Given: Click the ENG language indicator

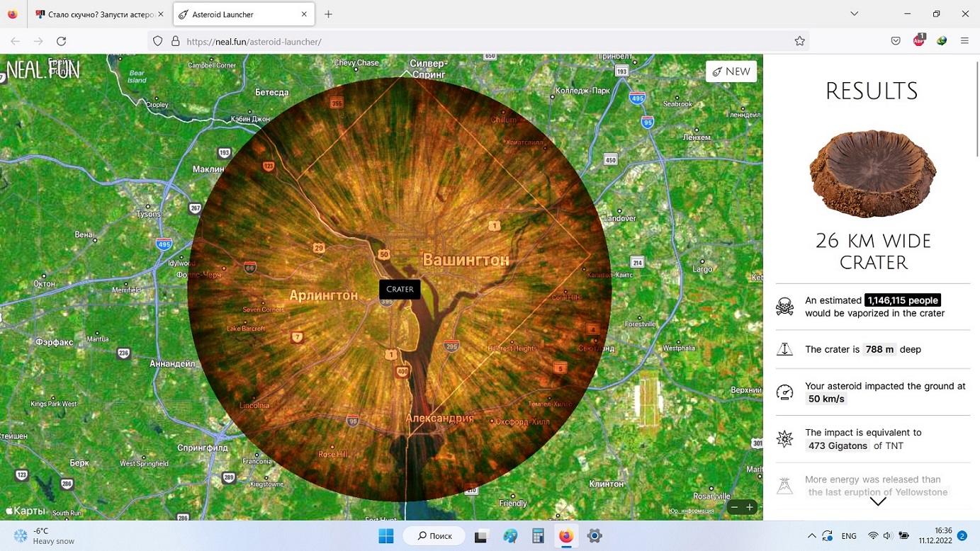Looking at the screenshot, I should pos(848,536).
